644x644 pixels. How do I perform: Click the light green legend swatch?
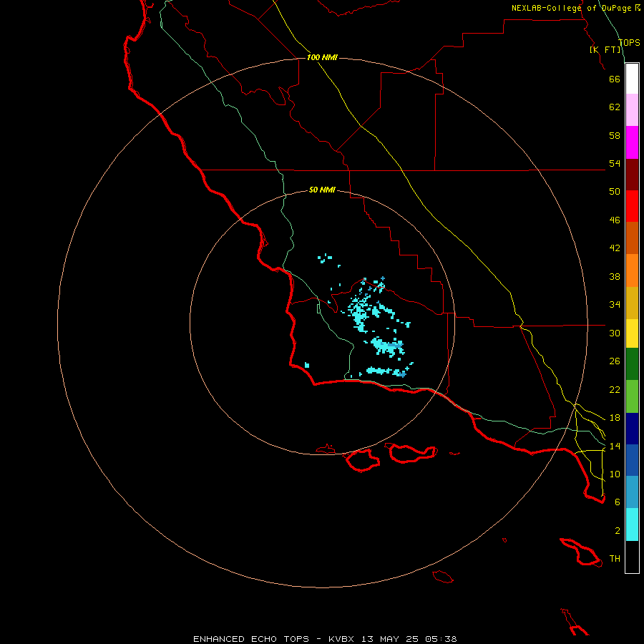coord(632,396)
